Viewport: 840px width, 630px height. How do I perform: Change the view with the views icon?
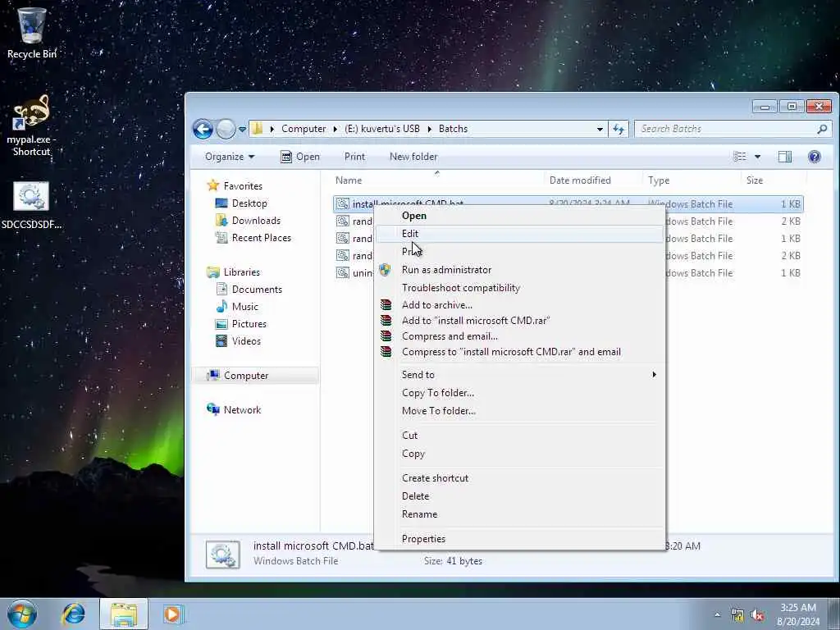point(740,157)
